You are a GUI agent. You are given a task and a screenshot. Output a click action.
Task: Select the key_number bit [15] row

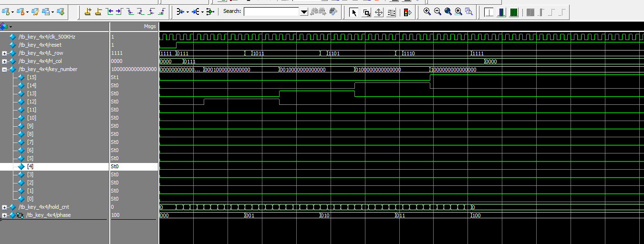tap(31, 77)
